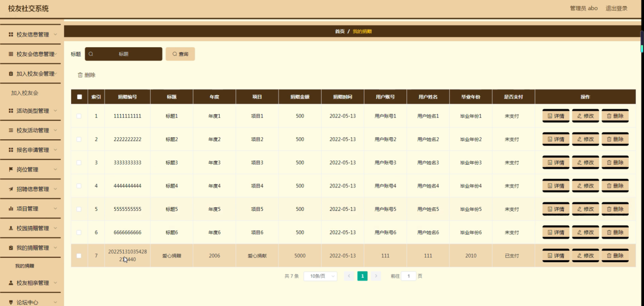Click 共 7 条 total count text

coord(291,276)
